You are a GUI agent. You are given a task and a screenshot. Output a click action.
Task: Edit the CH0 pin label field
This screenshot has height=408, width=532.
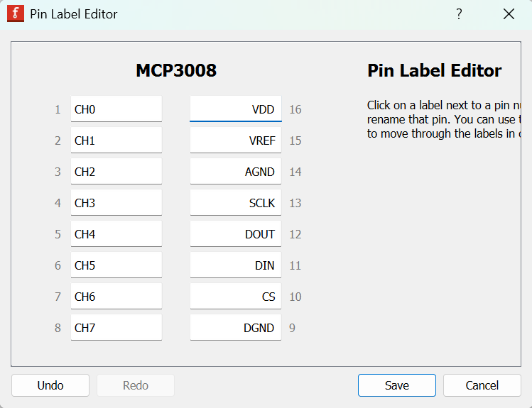pyautogui.click(x=116, y=109)
